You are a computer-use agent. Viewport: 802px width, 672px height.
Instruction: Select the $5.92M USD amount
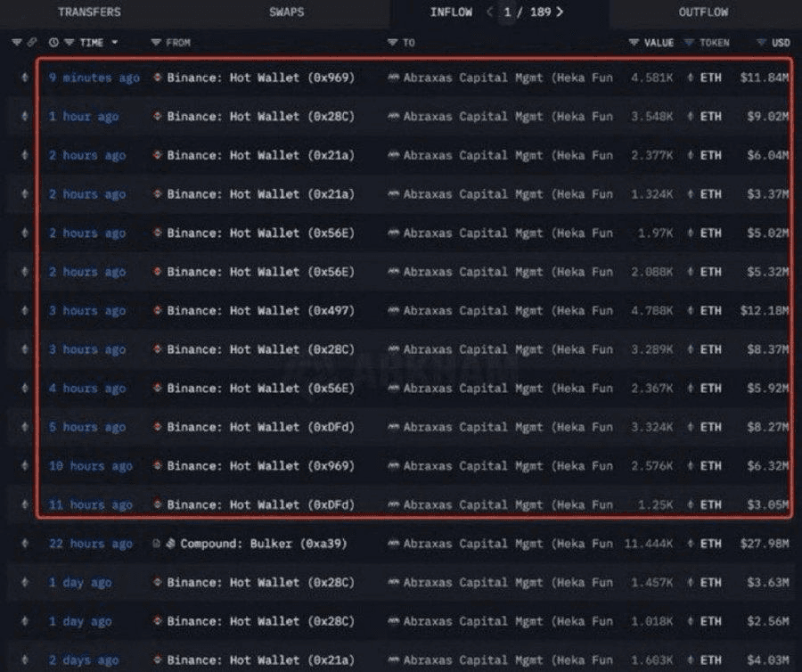pyautogui.click(x=768, y=389)
